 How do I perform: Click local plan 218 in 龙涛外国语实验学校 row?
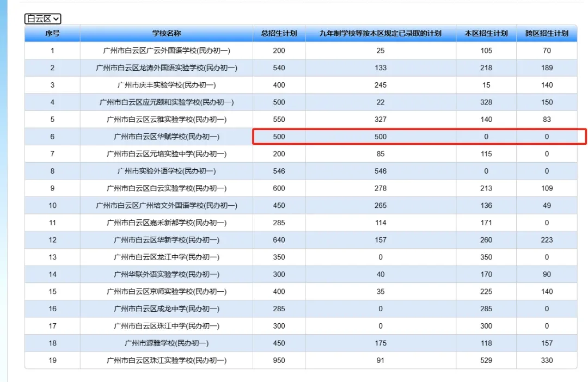pyautogui.click(x=486, y=68)
